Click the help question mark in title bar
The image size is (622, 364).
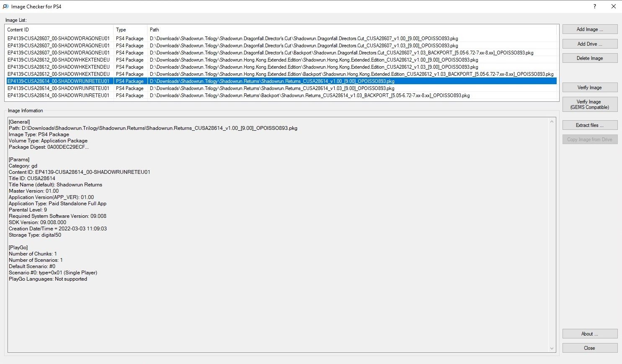click(x=595, y=6)
